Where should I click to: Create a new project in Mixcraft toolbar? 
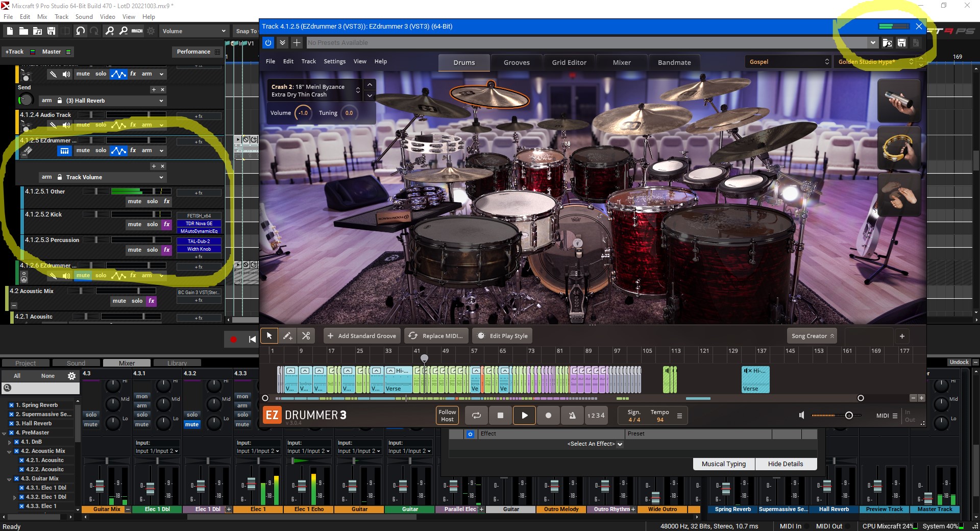[x=10, y=31]
